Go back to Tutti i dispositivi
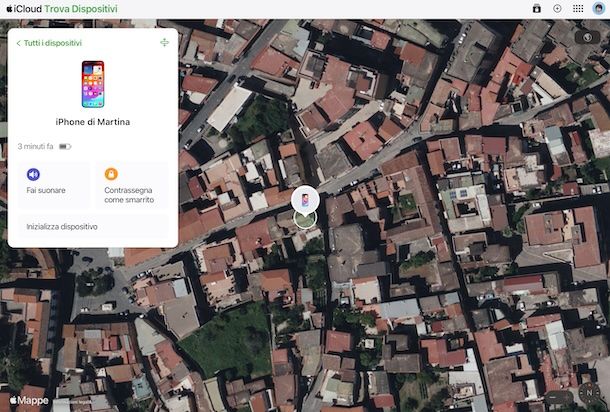The width and height of the screenshot is (610, 412). [x=49, y=43]
